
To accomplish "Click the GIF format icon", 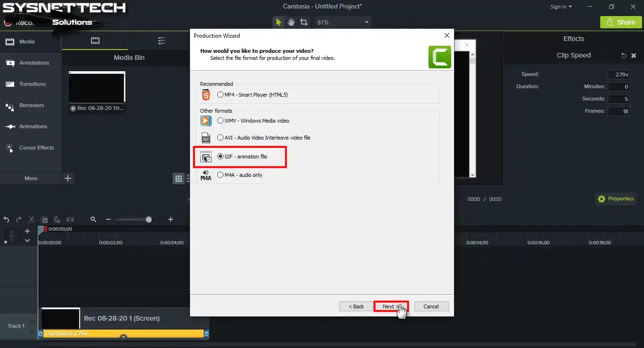I will click(206, 157).
